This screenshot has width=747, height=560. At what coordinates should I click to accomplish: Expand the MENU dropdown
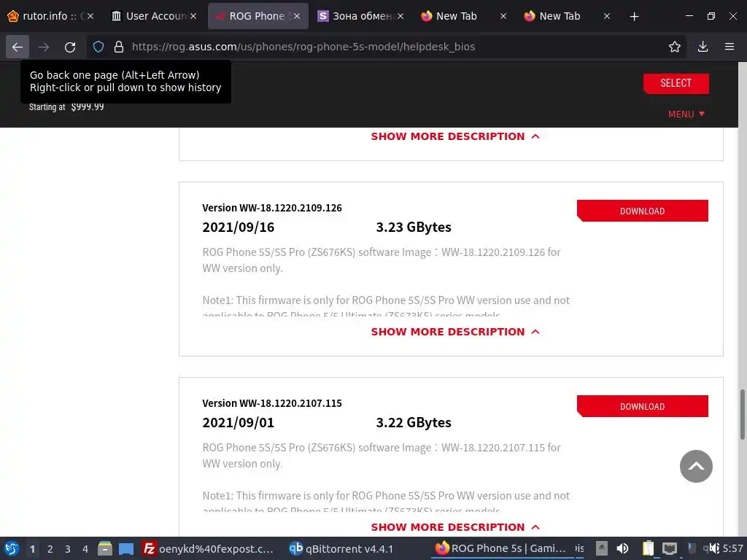point(686,114)
